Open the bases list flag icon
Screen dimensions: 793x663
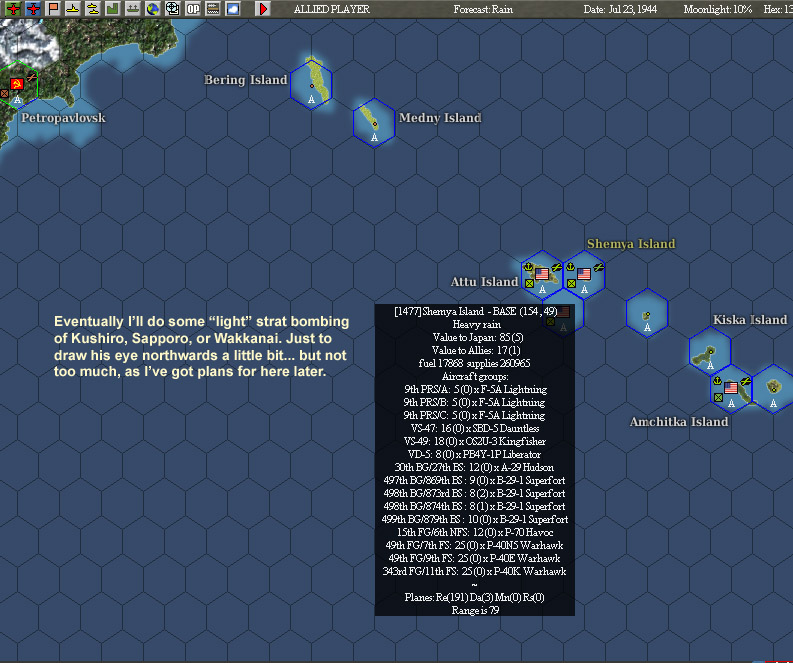point(53,9)
